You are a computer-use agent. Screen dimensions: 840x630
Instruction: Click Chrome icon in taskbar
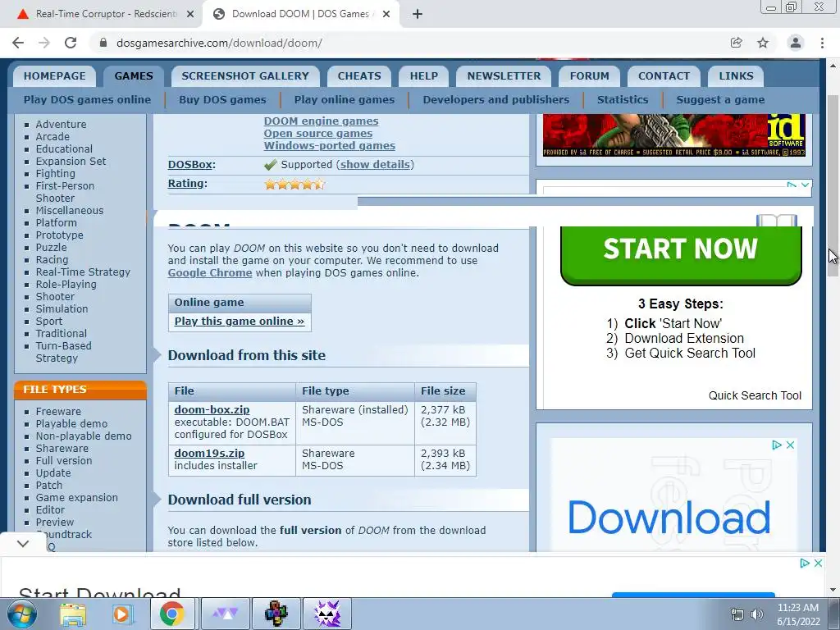171,614
